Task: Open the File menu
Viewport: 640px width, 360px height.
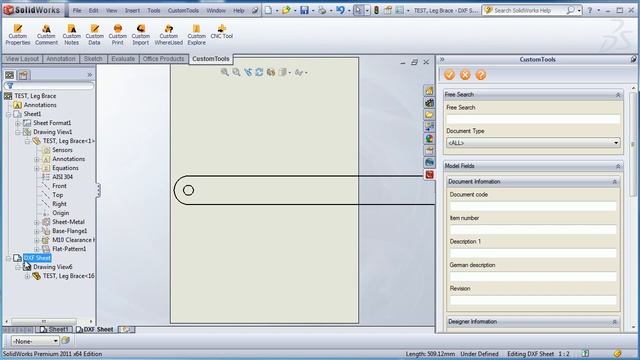Action: 77,11
